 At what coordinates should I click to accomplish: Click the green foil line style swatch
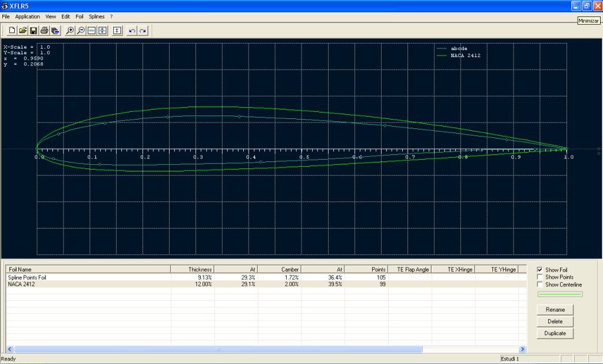559,294
